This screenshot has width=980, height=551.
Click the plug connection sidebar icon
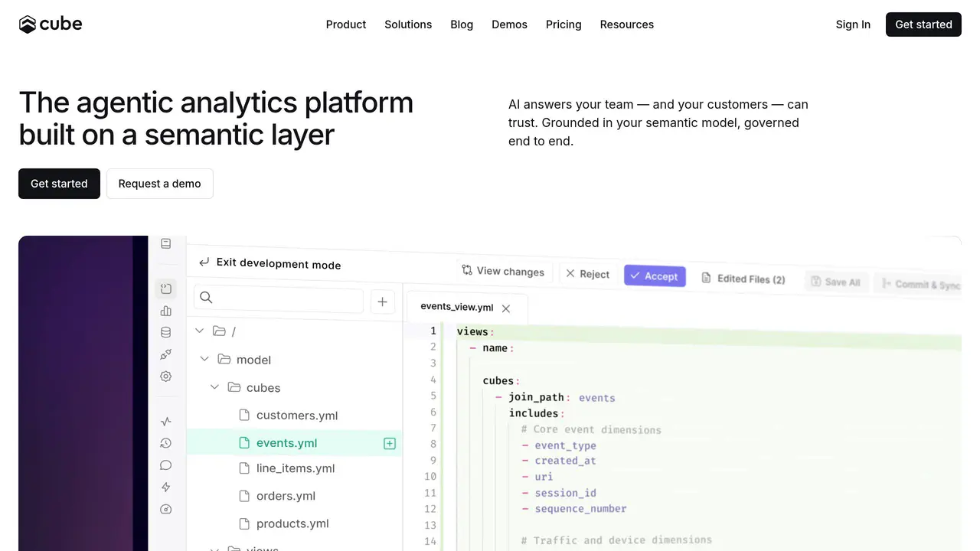point(165,354)
